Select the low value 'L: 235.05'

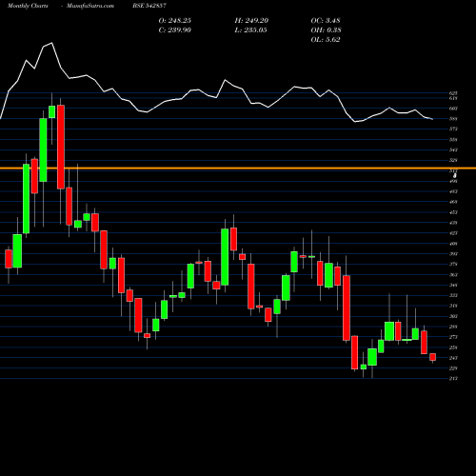[250, 30]
